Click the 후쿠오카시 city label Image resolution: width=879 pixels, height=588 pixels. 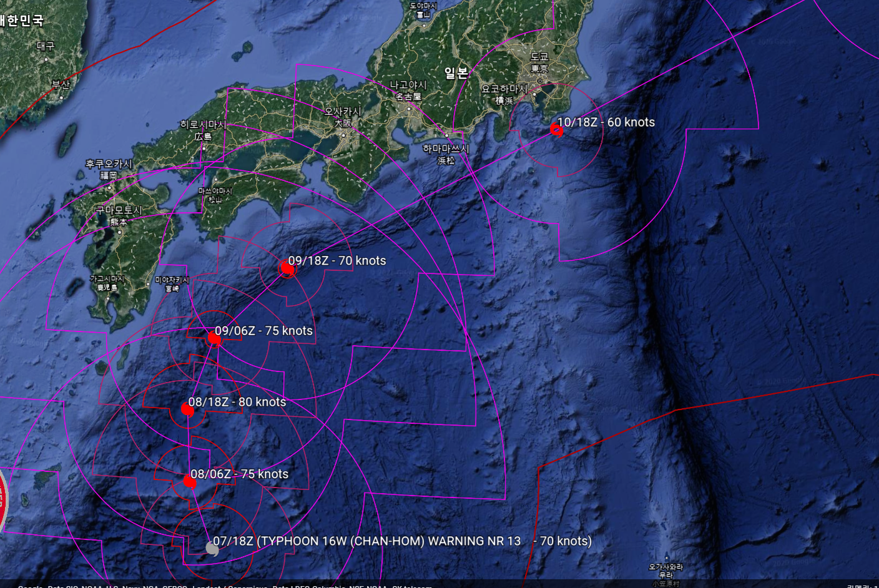[x=109, y=170]
